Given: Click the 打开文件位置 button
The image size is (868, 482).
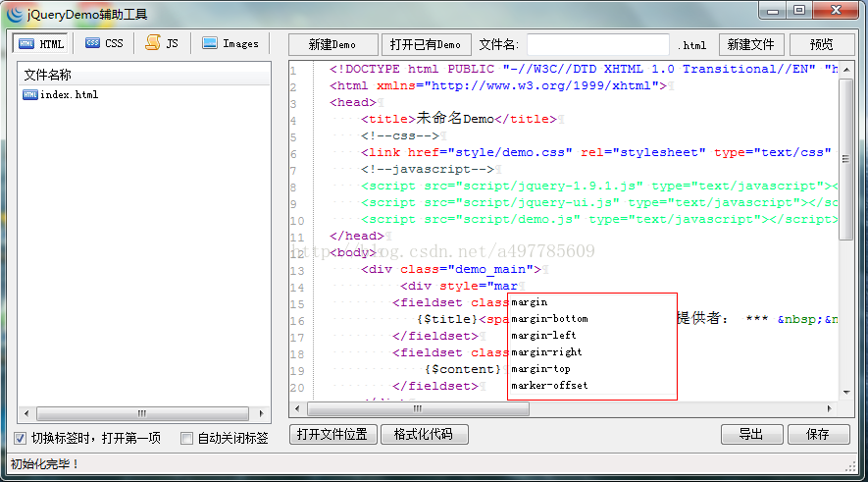Looking at the screenshot, I should [x=332, y=434].
